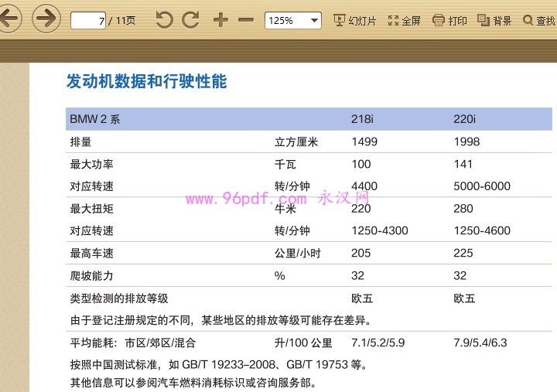Open the search tool (查找)

pos(539,21)
